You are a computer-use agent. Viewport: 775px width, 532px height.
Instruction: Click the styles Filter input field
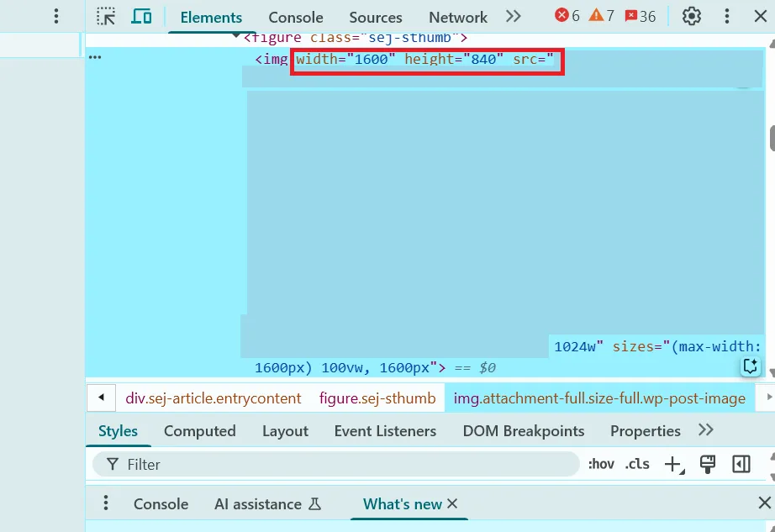(345, 464)
